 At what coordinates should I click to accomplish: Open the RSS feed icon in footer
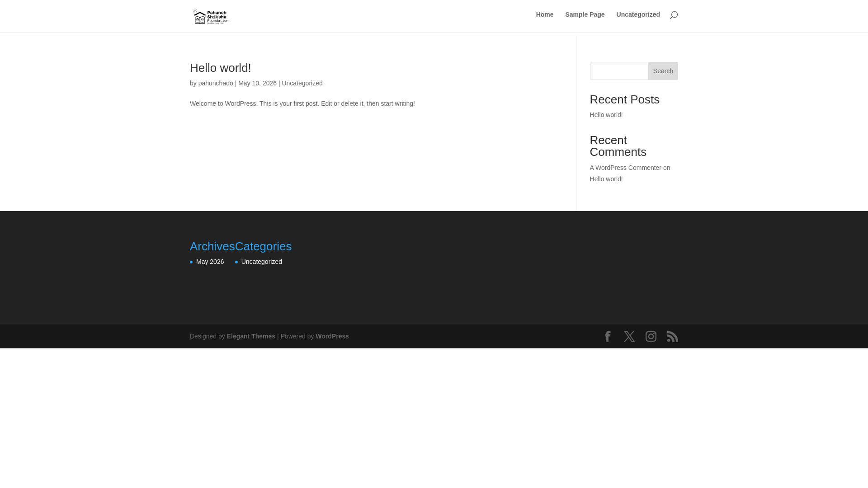click(673, 336)
